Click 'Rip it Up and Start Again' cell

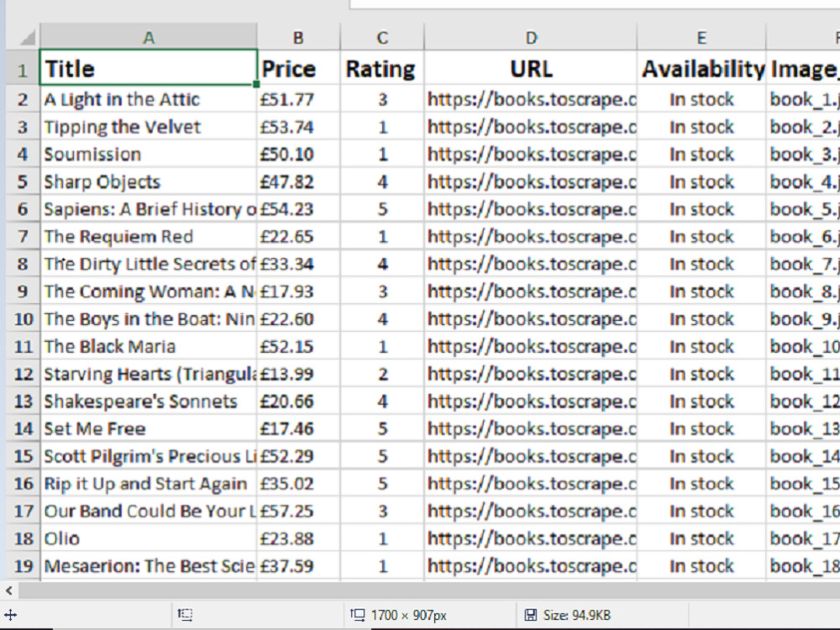click(149, 483)
